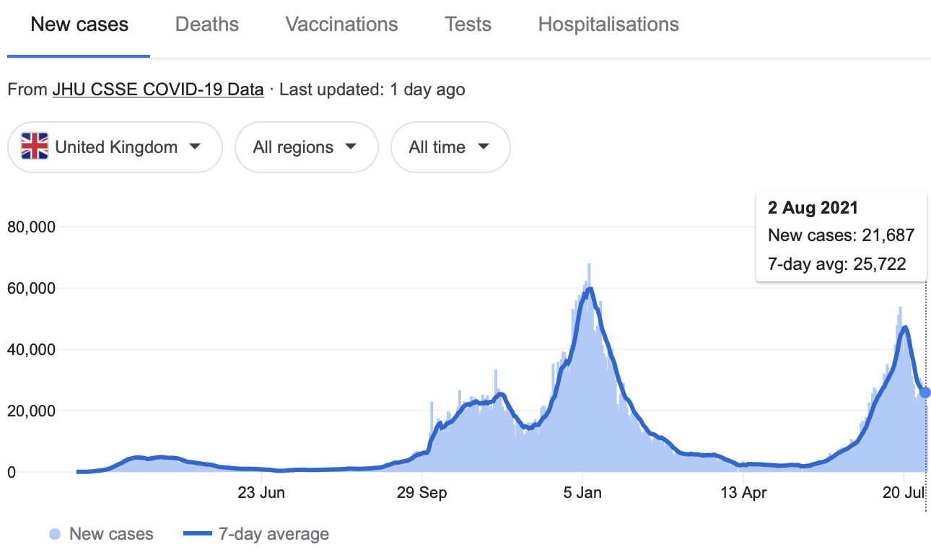The image size is (931, 560).
Task: Switch to the Deaths tab
Action: [207, 25]
